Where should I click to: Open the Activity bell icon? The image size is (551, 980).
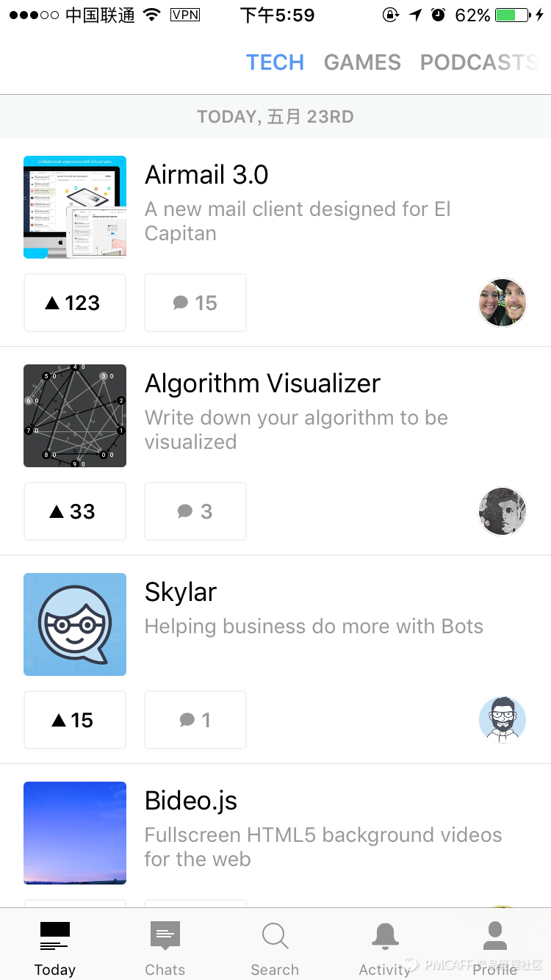tap(385, 936)
